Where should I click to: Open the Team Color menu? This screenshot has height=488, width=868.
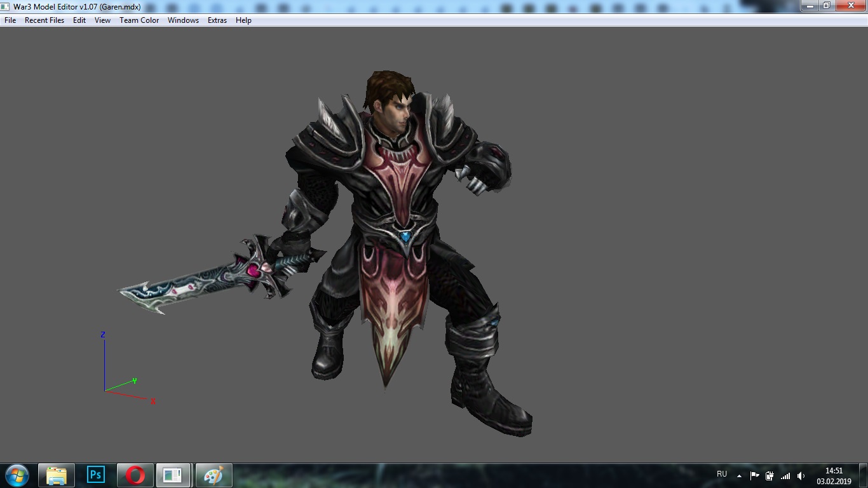139,20
